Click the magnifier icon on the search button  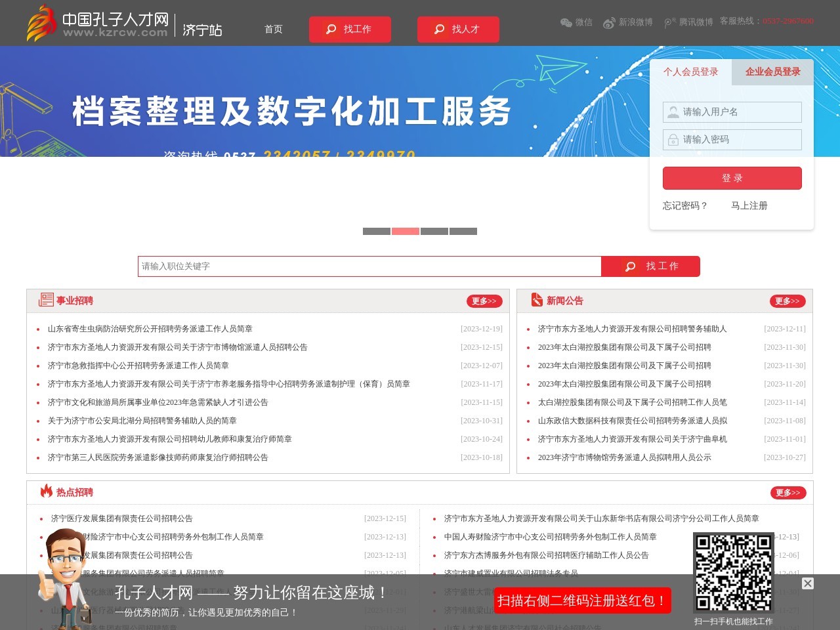(629, 266)
